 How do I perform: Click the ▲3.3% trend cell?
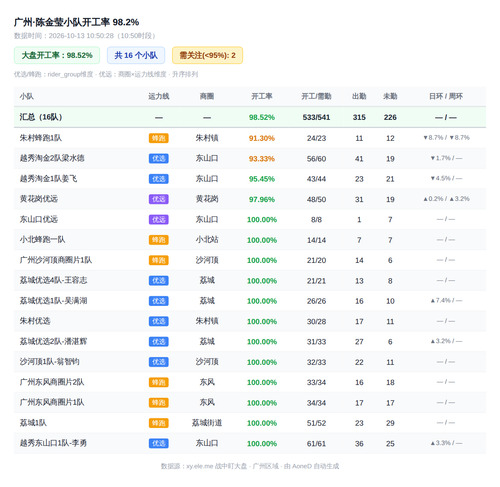446,443
